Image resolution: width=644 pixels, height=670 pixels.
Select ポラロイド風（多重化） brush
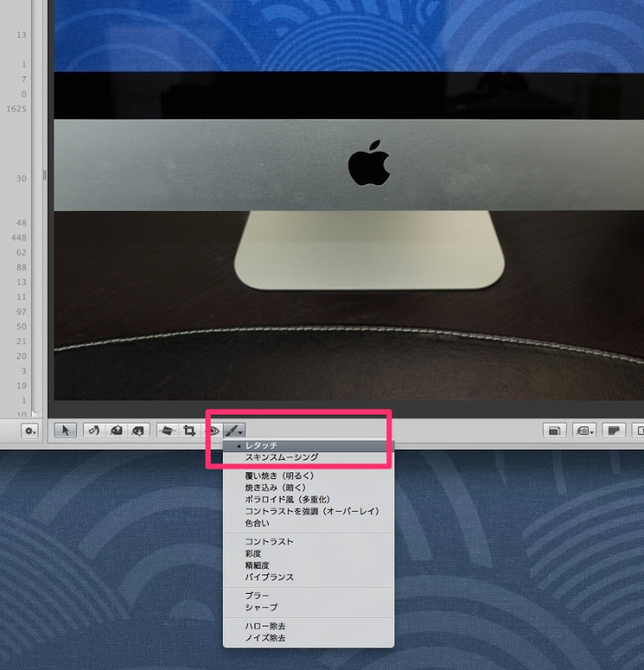[308, 499]
